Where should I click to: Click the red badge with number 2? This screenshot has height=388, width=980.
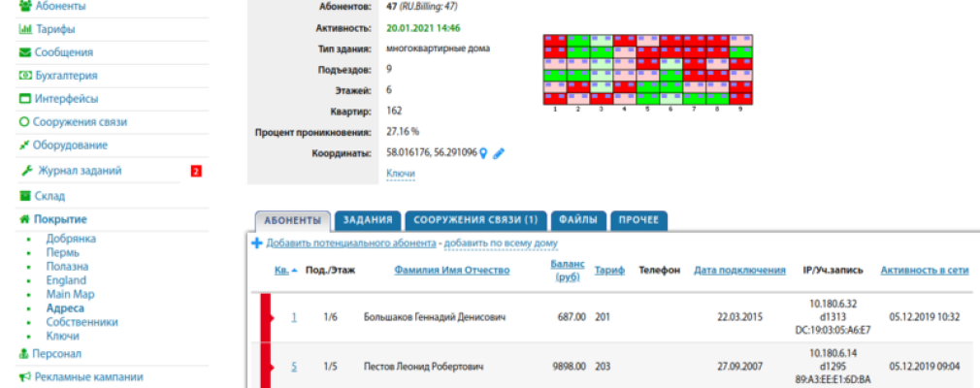click(x=196, y=171)
